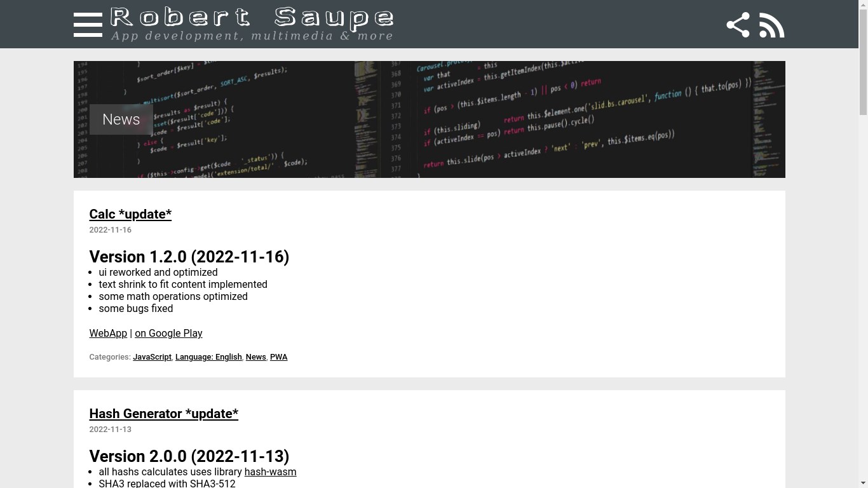Viewport: 868px width, 488px height.
Task: Open the PWA category link
Action: (278, 357)
